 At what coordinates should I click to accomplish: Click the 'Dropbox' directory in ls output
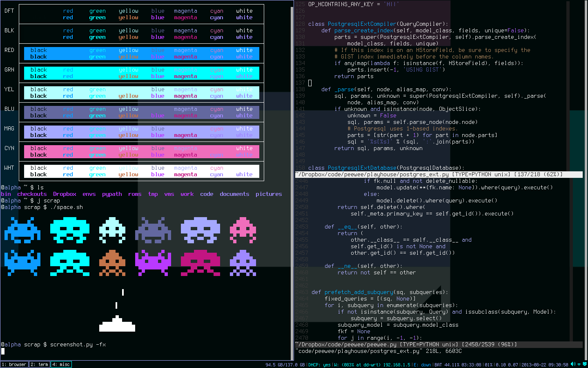click(x=65, y=194)
